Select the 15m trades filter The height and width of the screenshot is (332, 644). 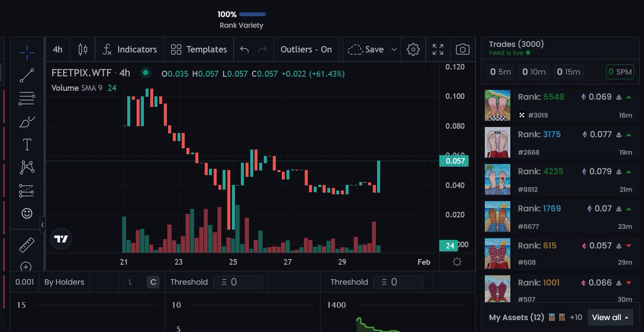[568, 72]
